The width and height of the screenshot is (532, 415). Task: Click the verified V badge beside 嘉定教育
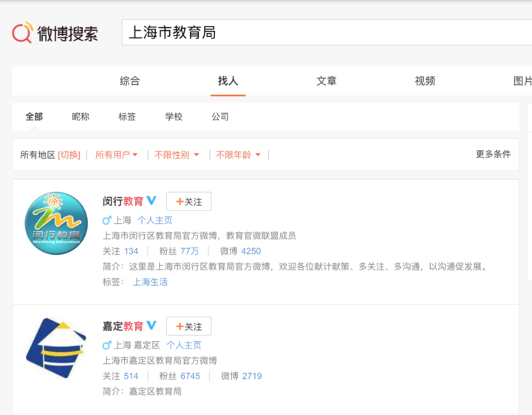click(151, 326)
